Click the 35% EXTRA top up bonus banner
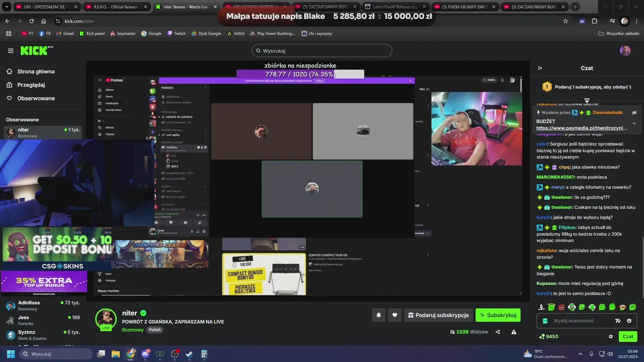The image size is (644, 362). tap(44, 282)
